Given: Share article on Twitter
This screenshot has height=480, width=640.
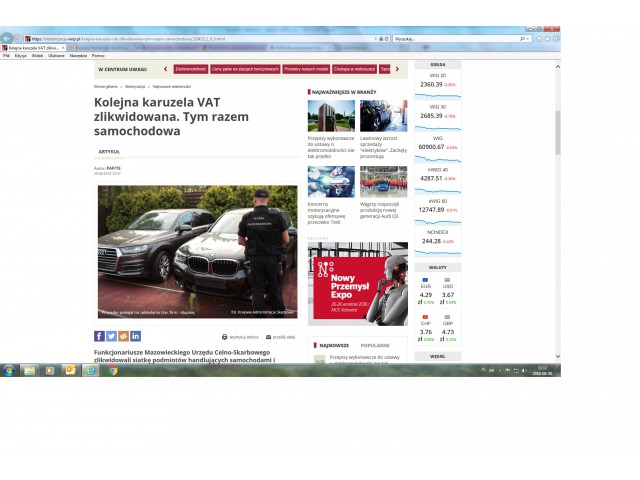Looking at the screenshot, I should (111, 336).
